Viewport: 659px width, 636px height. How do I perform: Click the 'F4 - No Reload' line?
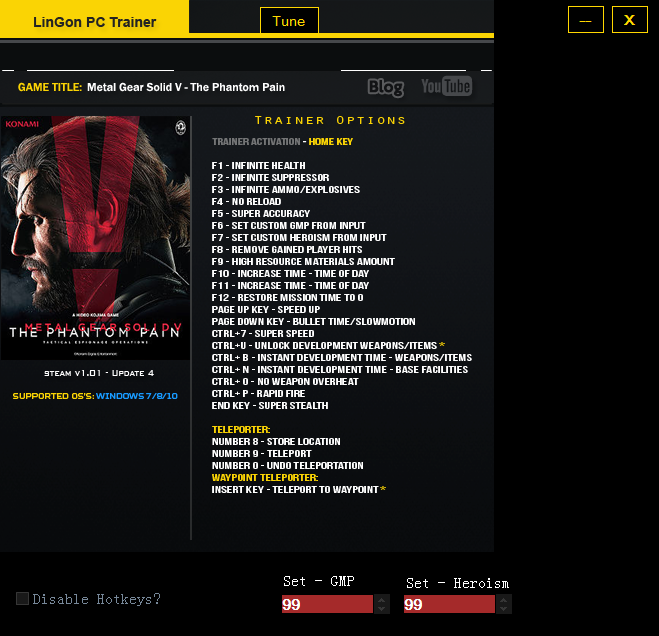click(x=246, y=202)
